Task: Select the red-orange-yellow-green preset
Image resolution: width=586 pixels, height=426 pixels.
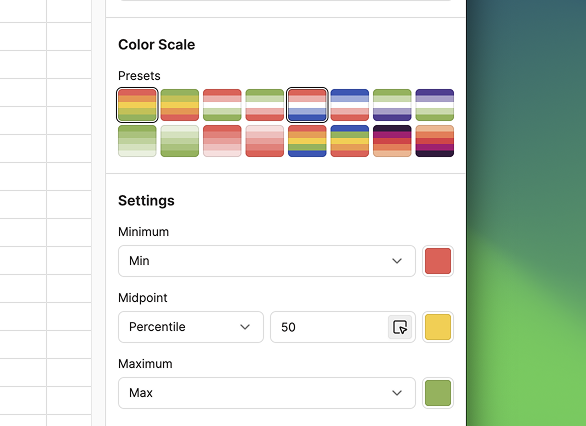Action: pyautogui.click(x=137, y=105)
